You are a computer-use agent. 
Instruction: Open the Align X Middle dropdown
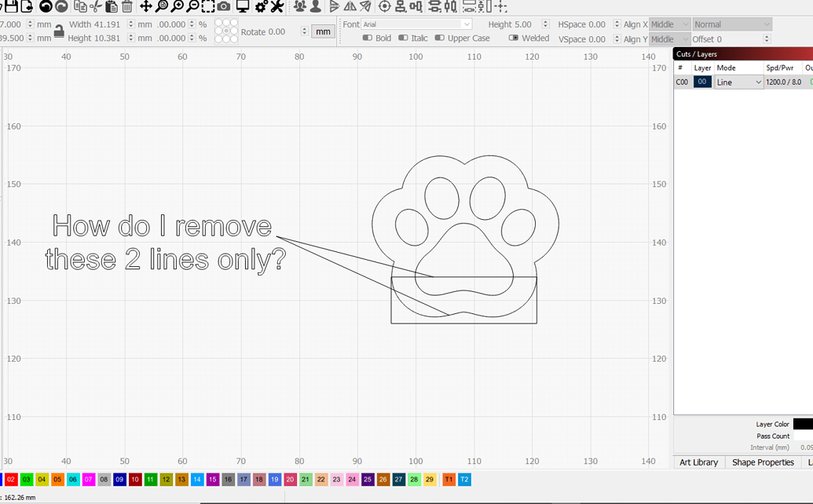(669, 24)
